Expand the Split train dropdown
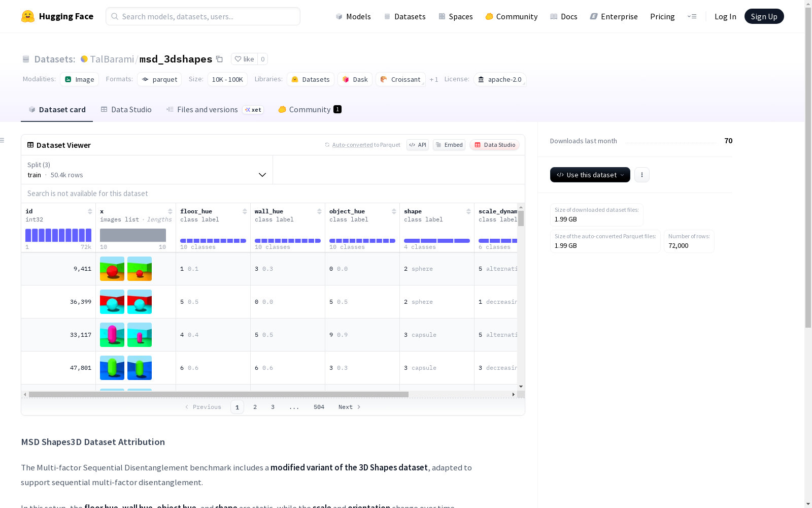This screenshot has height=508, width=812. [x=147, y=170]
